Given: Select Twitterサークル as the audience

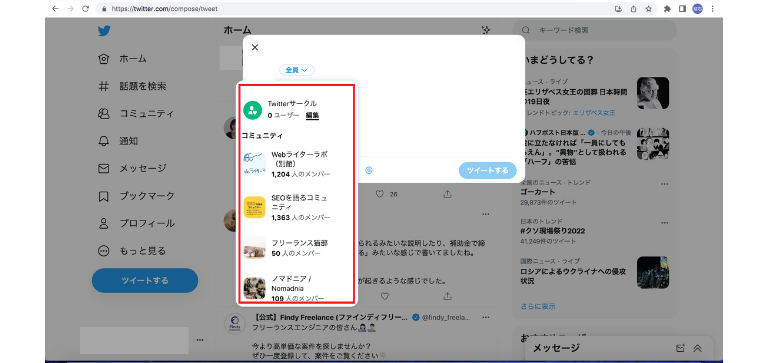Looking at the screenshot, I should coord(297,109).
